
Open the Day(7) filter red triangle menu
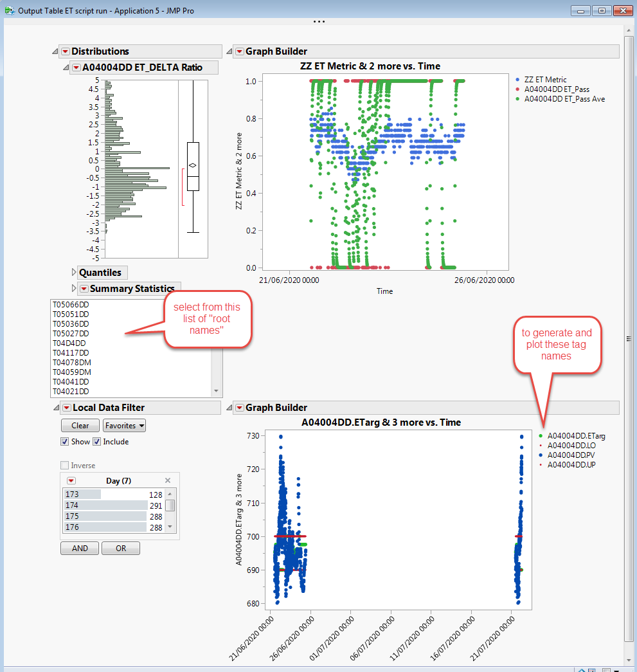point(72,480)
